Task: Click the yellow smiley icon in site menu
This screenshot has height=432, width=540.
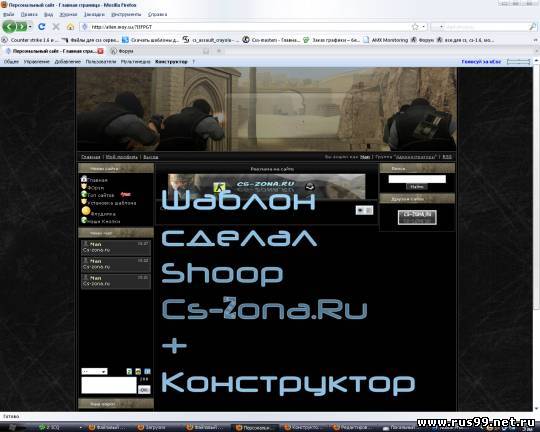Action: click(x=86, y=210)
